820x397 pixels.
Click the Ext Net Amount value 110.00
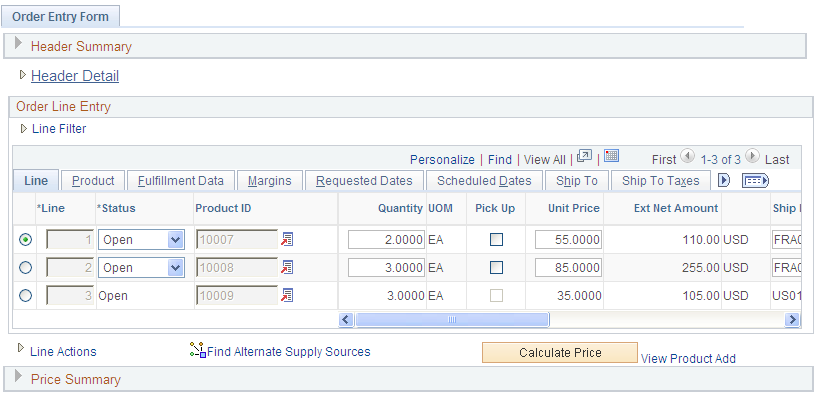coord(701,240)
